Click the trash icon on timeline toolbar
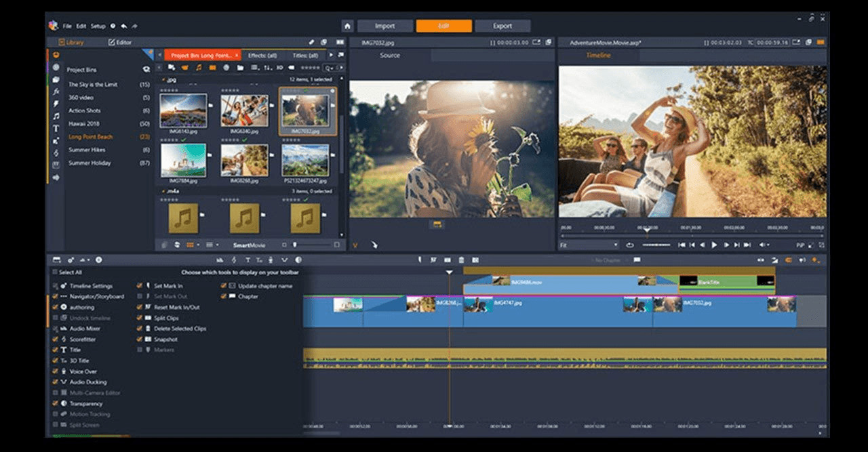The width and height of the screenshot is (868, 452). tap(461, 260)
